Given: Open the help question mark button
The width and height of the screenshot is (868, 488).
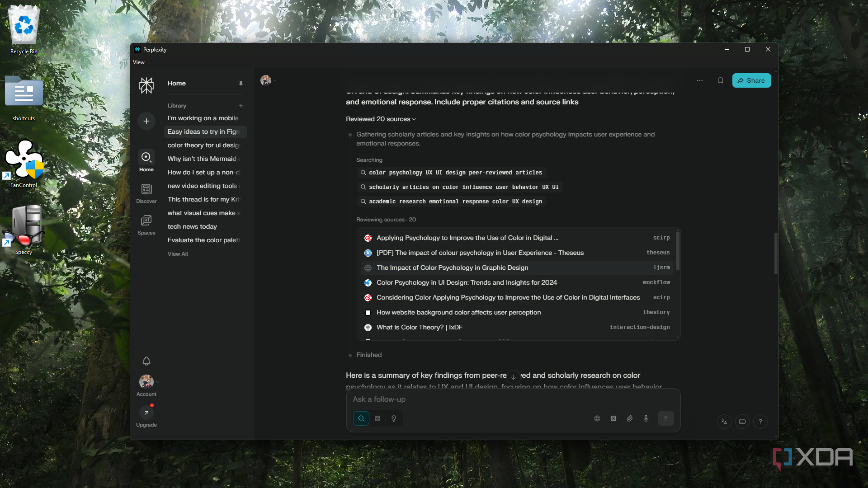Looking at the screenshot, I should coord(760,422).
